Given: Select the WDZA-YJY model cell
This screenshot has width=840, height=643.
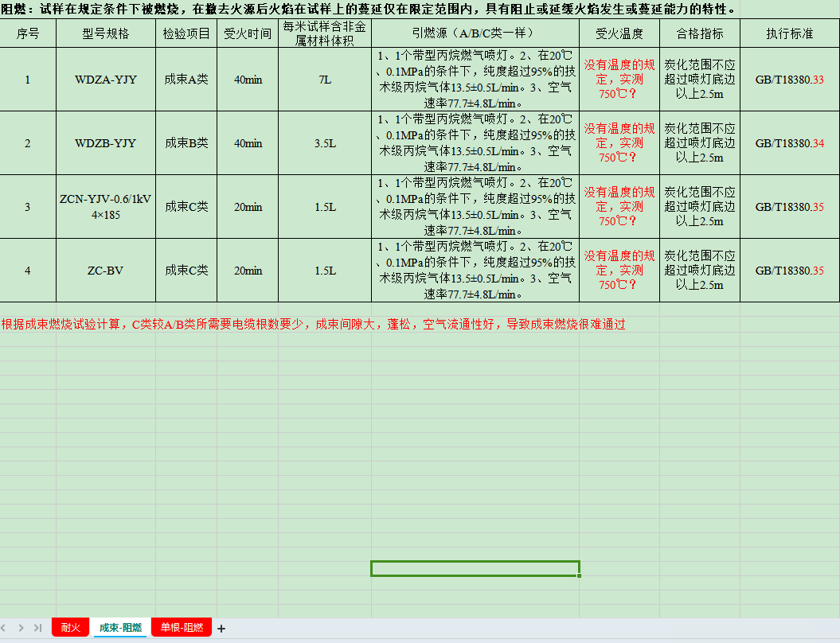Looking at the screenshot, I should (105, 80).
